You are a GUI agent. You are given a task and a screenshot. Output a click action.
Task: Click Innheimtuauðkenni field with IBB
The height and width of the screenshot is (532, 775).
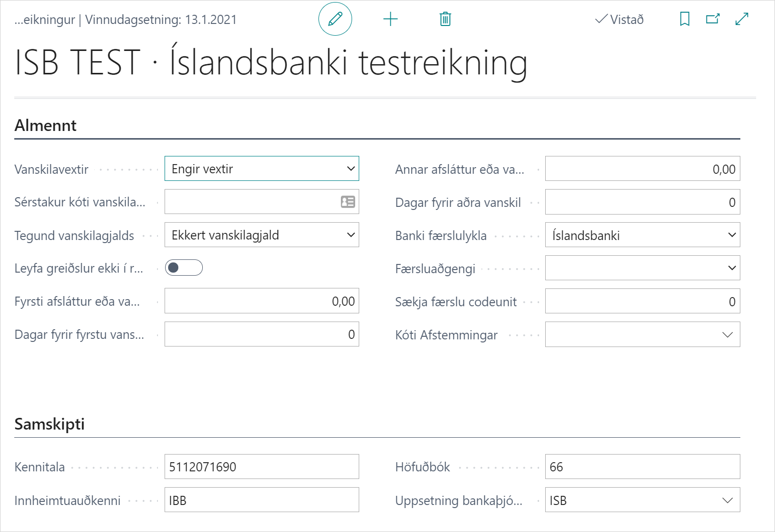pos(262,500)
